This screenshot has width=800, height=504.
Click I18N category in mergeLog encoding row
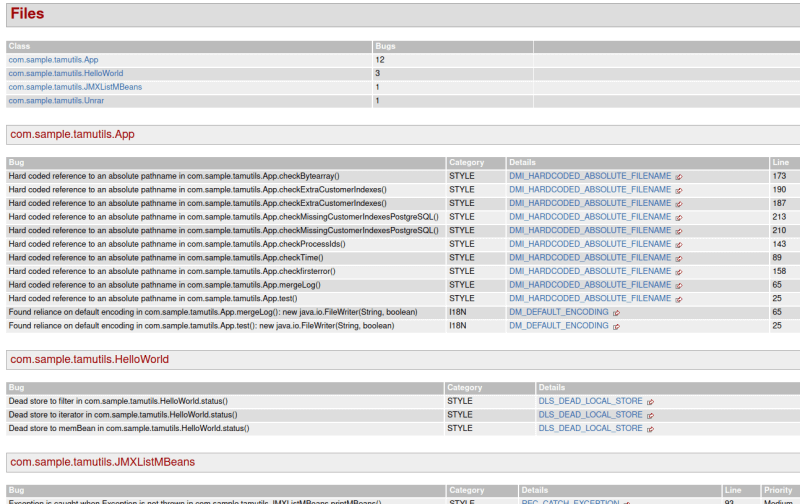458,312
